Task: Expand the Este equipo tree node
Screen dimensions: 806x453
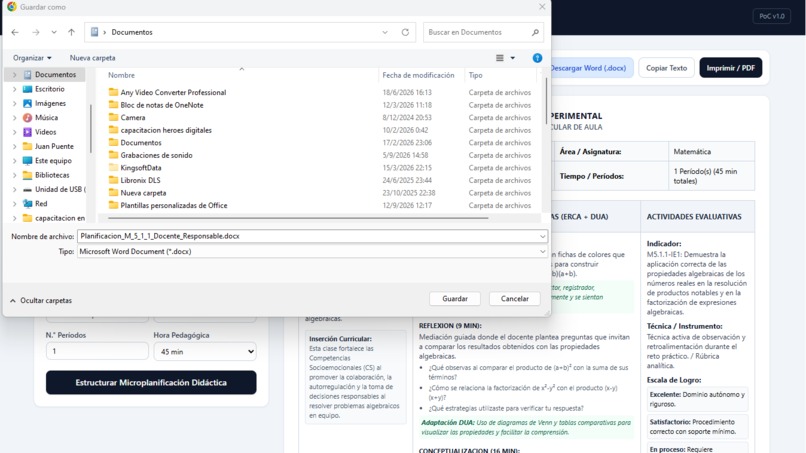Action: click(14, 161)
